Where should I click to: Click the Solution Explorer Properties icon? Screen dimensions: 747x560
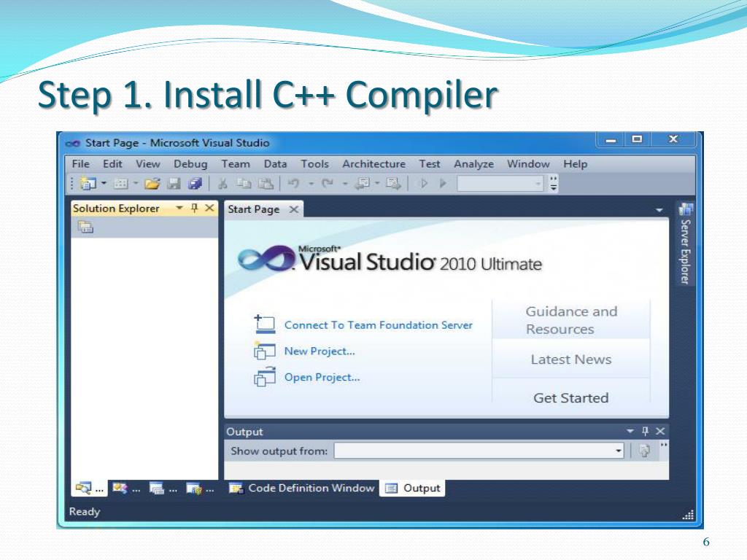86,227
